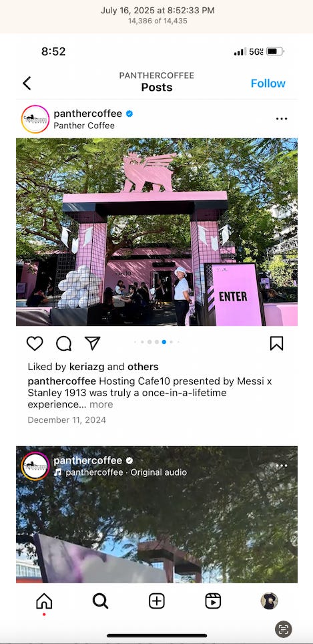
Task: Tap 'panthercoffee · Original audio' label
Action: coord(126,472)
